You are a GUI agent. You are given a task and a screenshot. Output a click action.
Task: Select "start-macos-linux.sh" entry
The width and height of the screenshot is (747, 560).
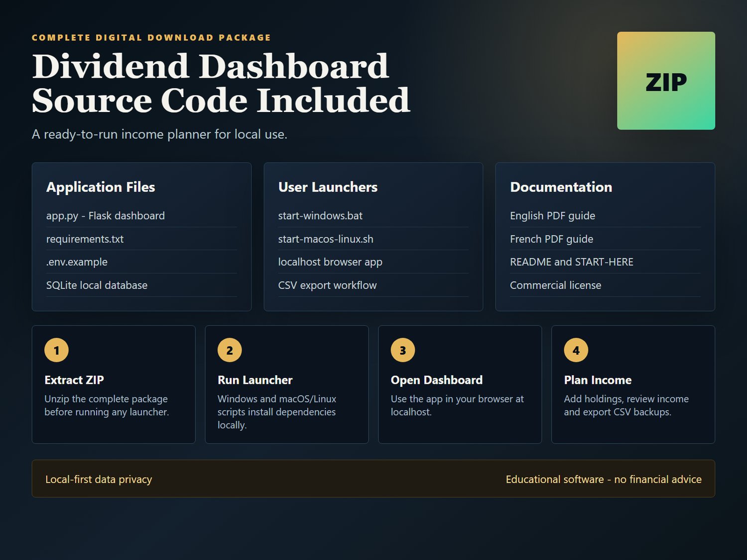pyautogui.click(x=373, y=239)
